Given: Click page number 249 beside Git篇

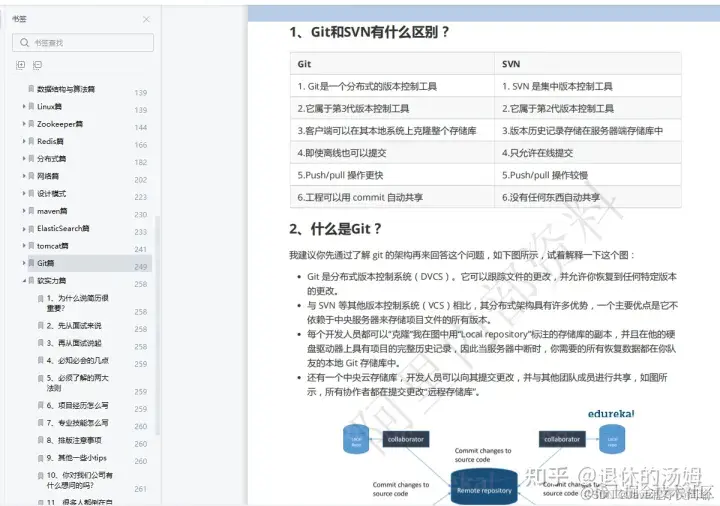Looking at the screenshot, I should click(141, 267).
